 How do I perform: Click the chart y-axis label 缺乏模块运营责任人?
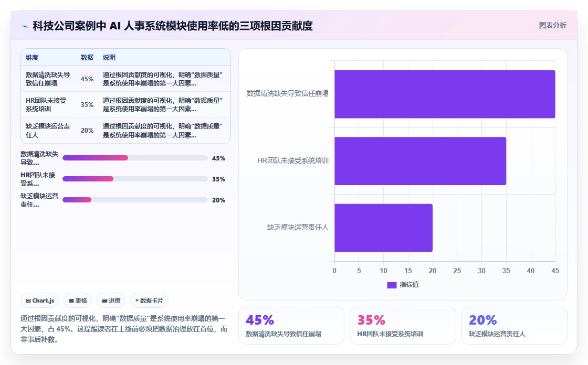point(298,228)
